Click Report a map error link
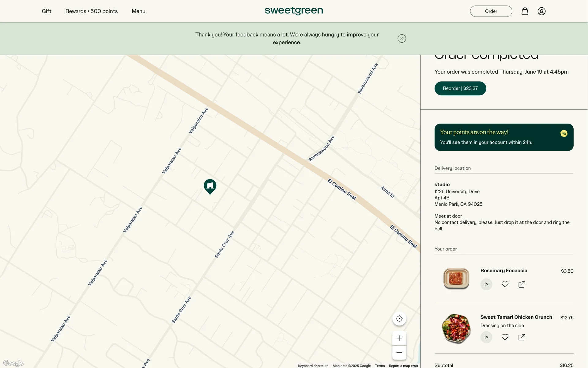The width and height of the screenshot is (588, 368). coord(403,366)
